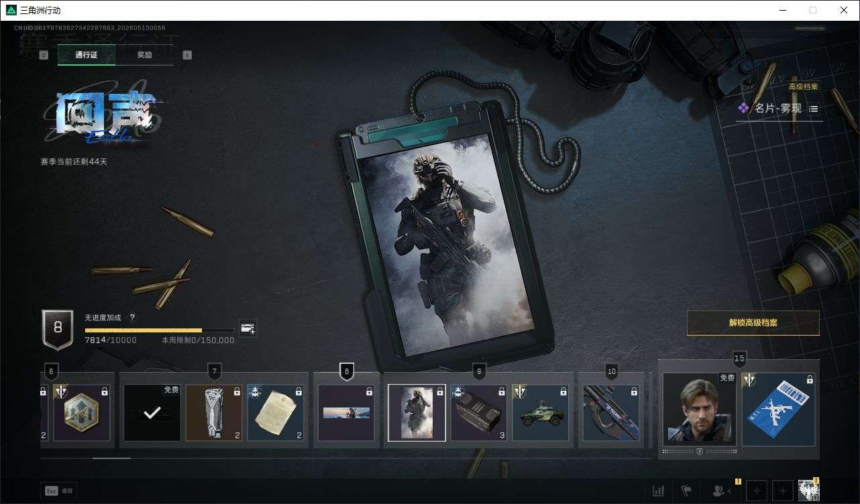Minimize the 三角洲行动 window
860x504 pixels.
point(783,10)
